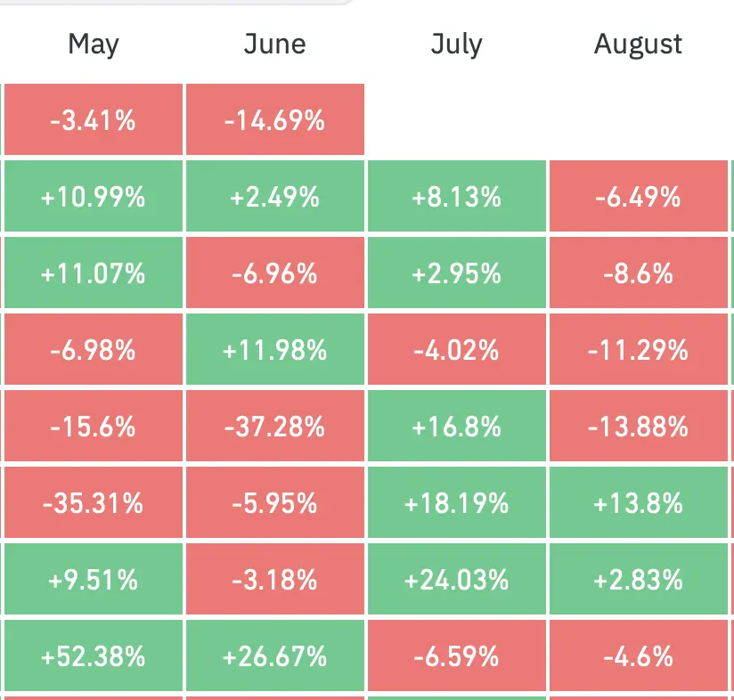Image resolution: width=734 pixels, height=700 pixels.
Task: Select the +18.19% July cell
Action: click(x=457, y=502)
